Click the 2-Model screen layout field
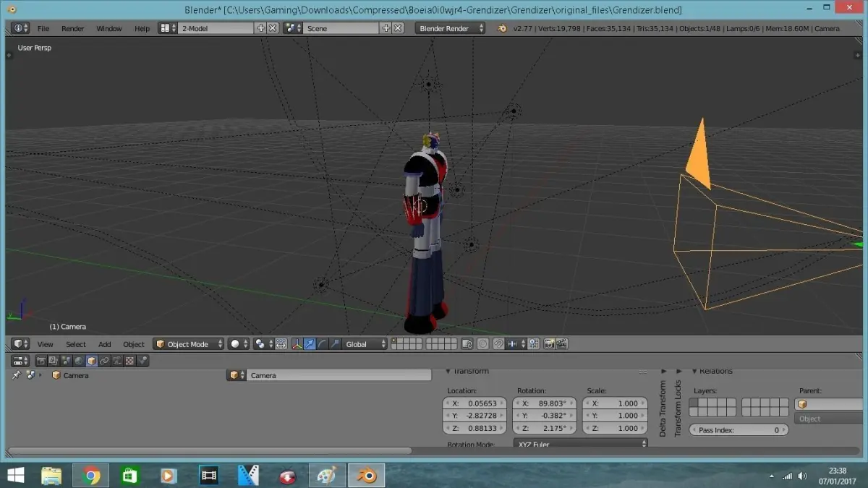The height and width of the screenshot is (488, 868). pos(216,28)
